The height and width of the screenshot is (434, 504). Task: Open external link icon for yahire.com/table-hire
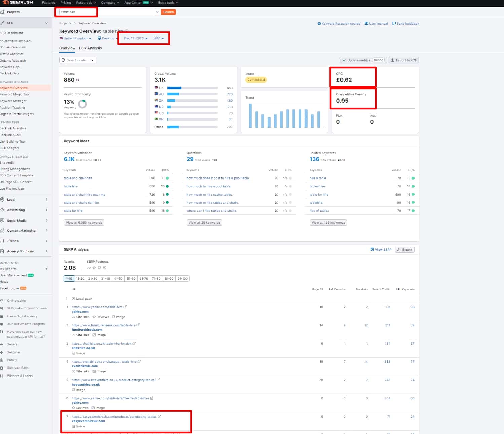(x=125, y=307)
